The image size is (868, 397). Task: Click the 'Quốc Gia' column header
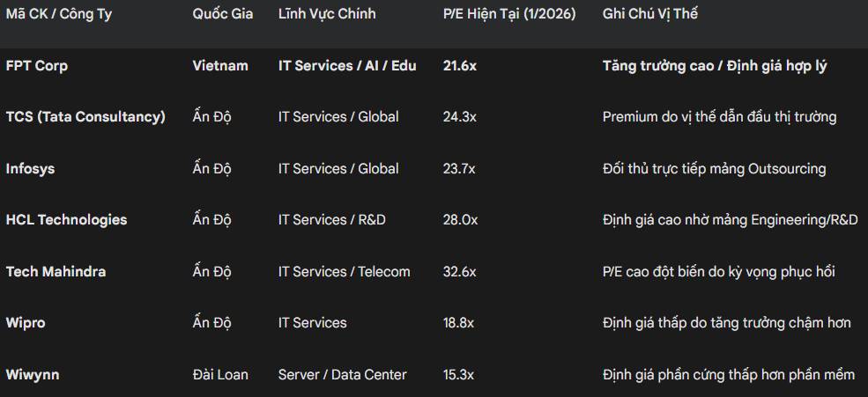[x=223, y=14]
